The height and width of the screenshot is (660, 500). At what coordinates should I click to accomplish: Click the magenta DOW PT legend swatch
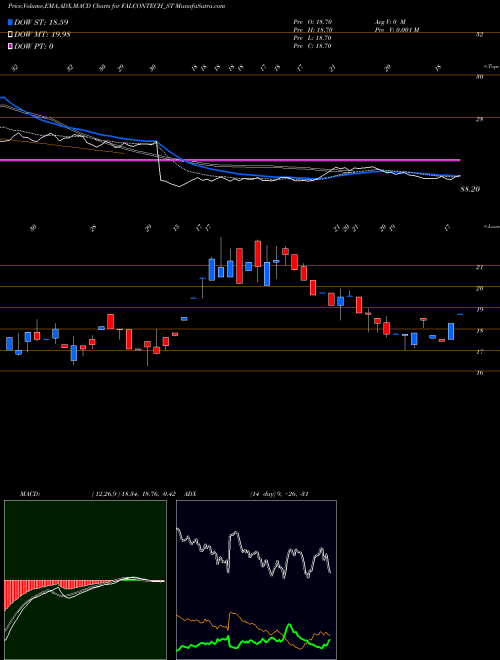[11, 46]
